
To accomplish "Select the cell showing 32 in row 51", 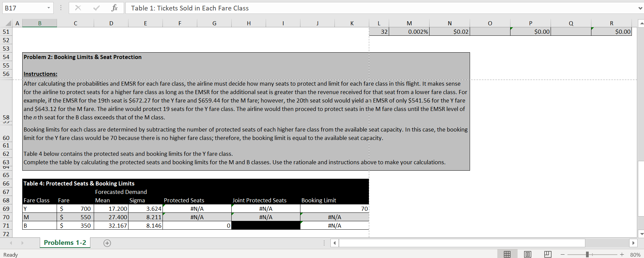I will (x=379, y=32).
